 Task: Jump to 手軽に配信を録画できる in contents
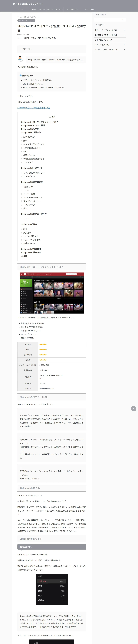click(34, 159)
